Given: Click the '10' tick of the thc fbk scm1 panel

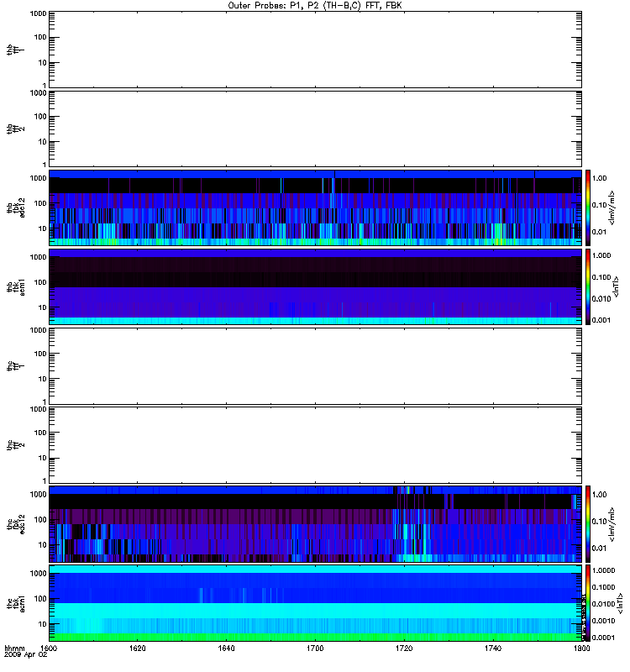Looking at the screenshot, I should click(43, 624).
